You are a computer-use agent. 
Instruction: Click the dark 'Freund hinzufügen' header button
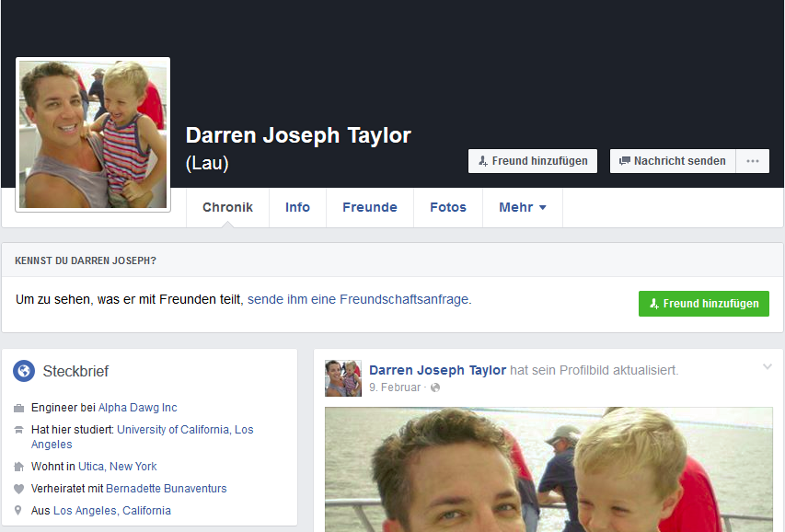point(533,161)
